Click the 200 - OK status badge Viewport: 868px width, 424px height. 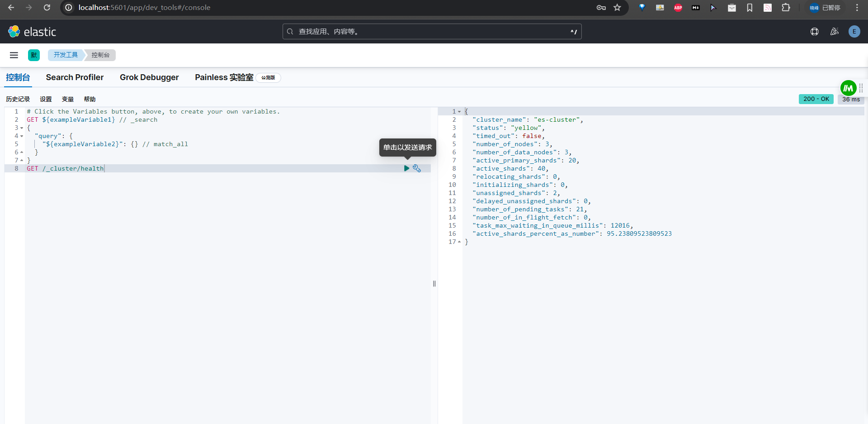[816, 99]
